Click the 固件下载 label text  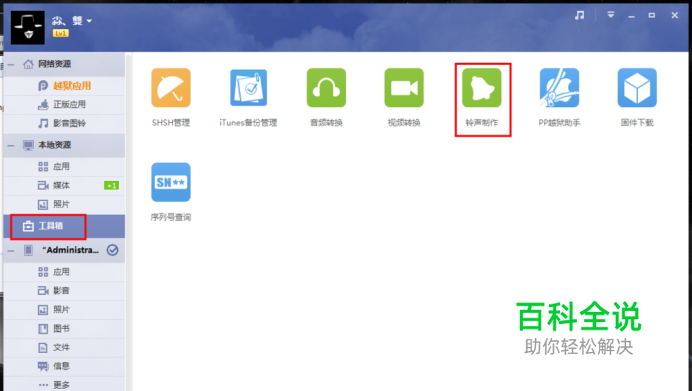(x=637, y=123)
